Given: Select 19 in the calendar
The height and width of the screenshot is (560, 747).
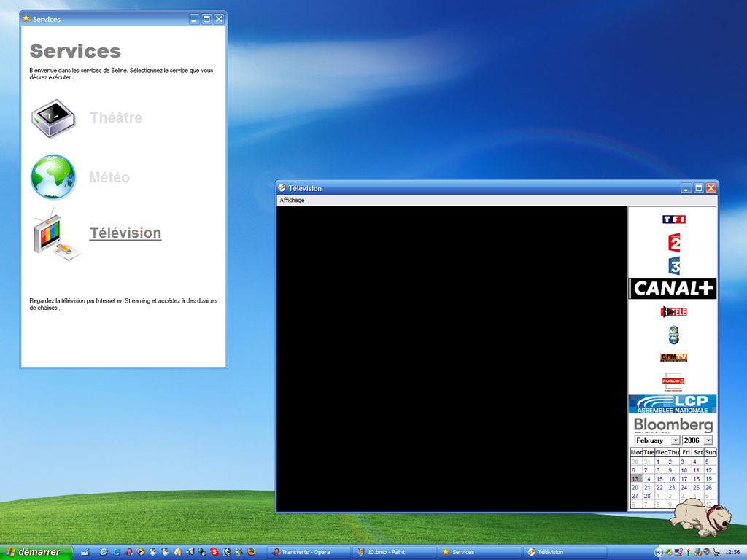Looking at the screenshot, I should coord(709,479).
